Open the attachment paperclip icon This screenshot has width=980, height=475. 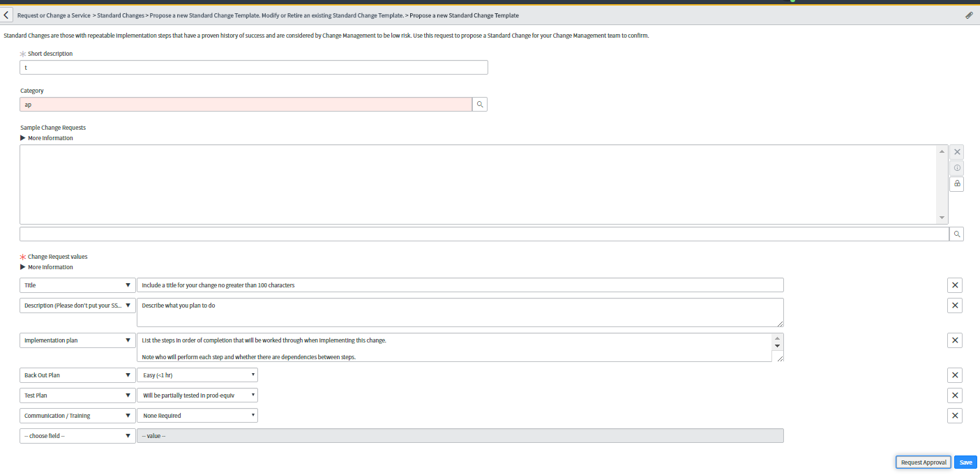click(x=969, y=15)
